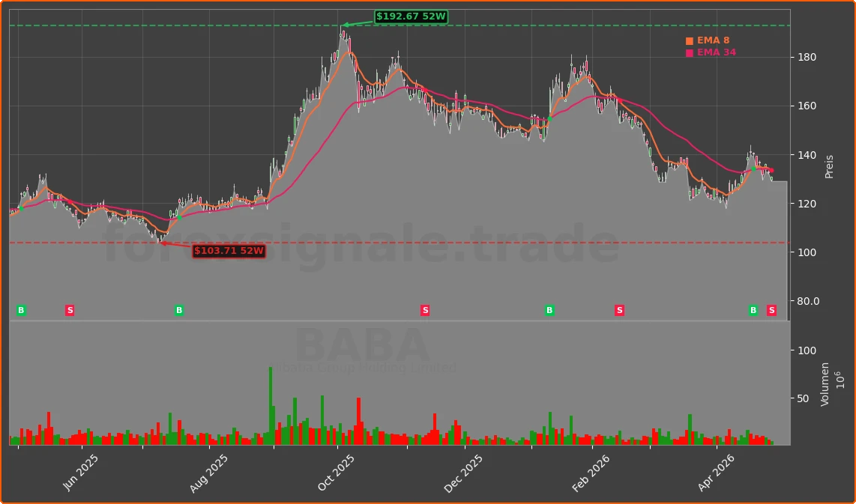
Task: Click the last Sell marker at the chart's right end
Action: (771, 310)
